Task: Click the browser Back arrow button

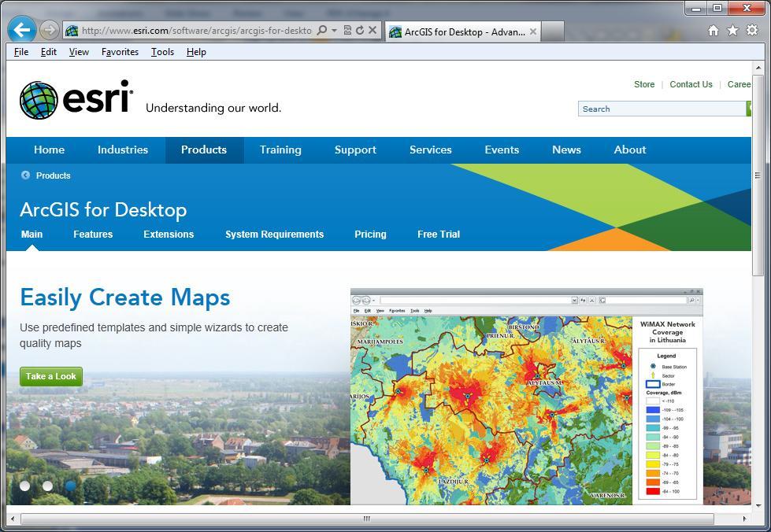Action: pyautogui.click(x=21, y=30)
